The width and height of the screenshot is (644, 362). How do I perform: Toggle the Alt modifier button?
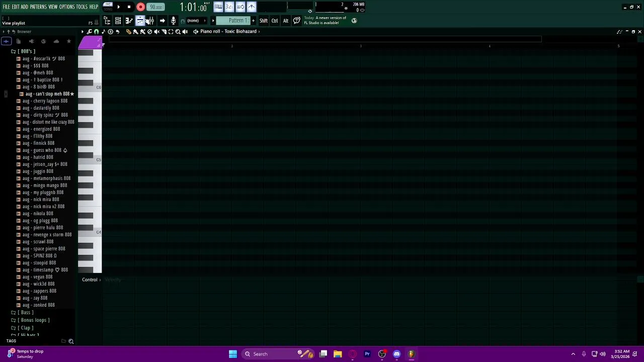coord(286,21)
